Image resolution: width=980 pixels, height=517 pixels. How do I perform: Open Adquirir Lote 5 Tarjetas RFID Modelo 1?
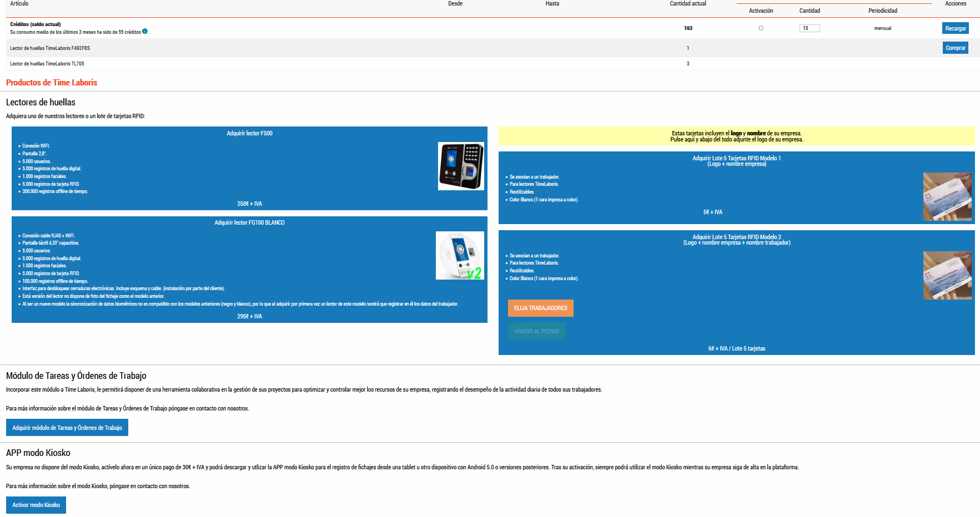point(736,161)
